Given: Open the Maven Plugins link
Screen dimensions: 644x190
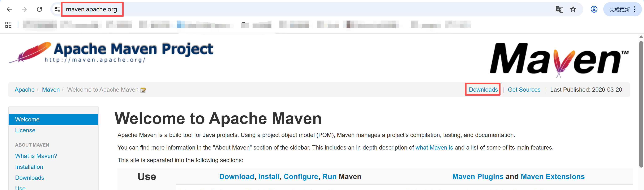Looking at the screenshot, I should pos(478,177).
